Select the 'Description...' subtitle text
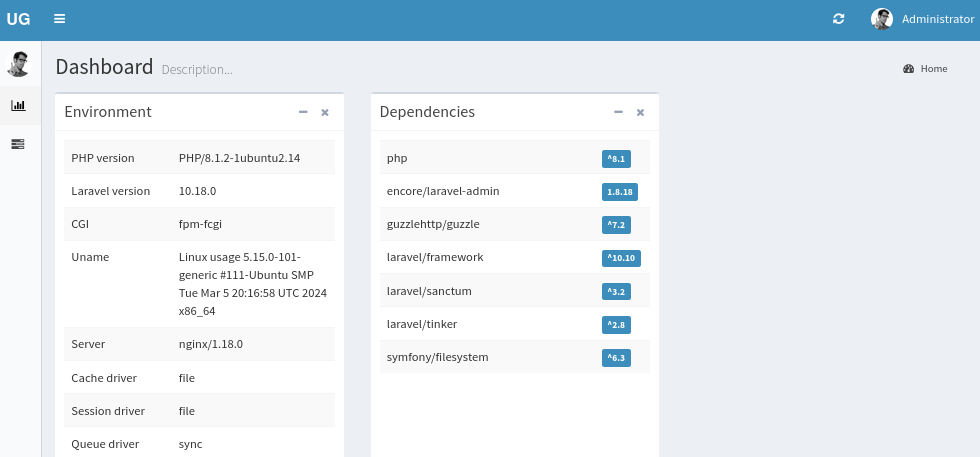This screenshot has height=457, width=980. click(x=197, y=69)
